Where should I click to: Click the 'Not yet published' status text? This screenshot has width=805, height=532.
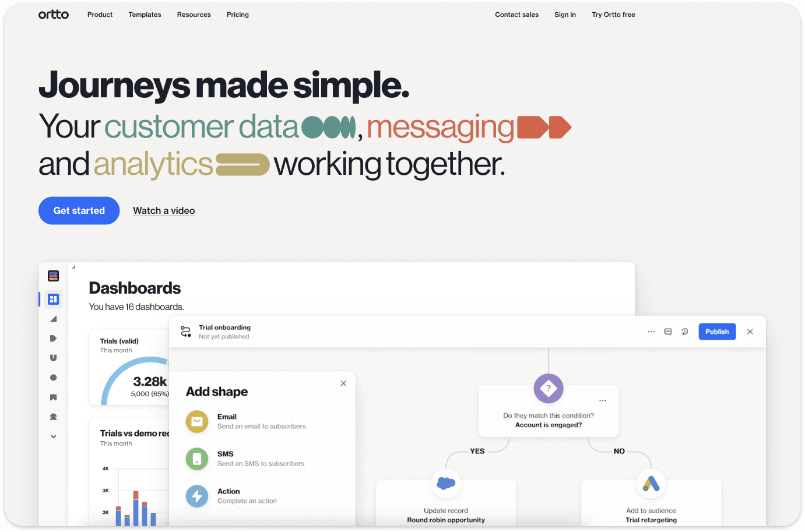(x=224, y=336)
